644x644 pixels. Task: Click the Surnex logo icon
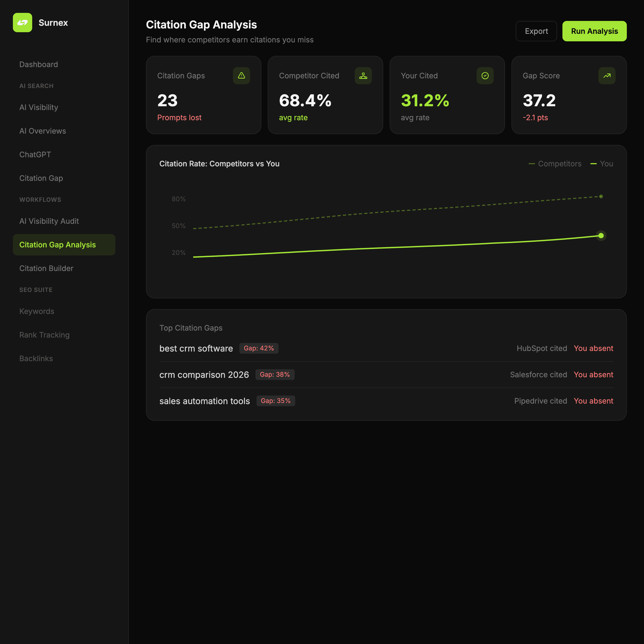click(x=22, y=23)
